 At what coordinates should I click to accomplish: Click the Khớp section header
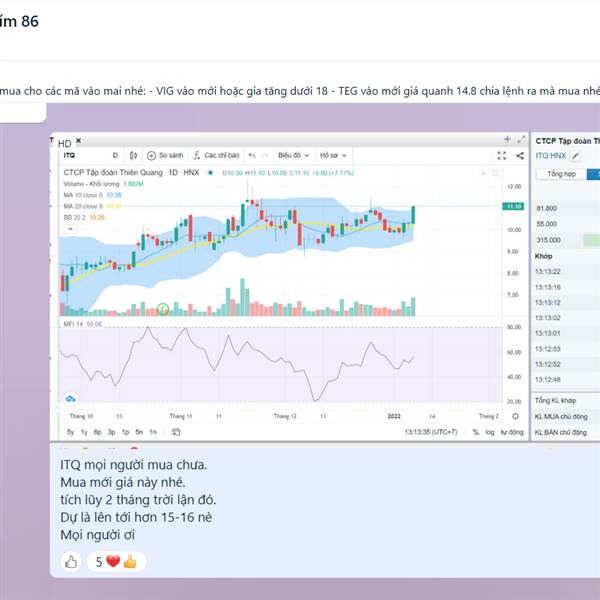click(x=543, y=256)
